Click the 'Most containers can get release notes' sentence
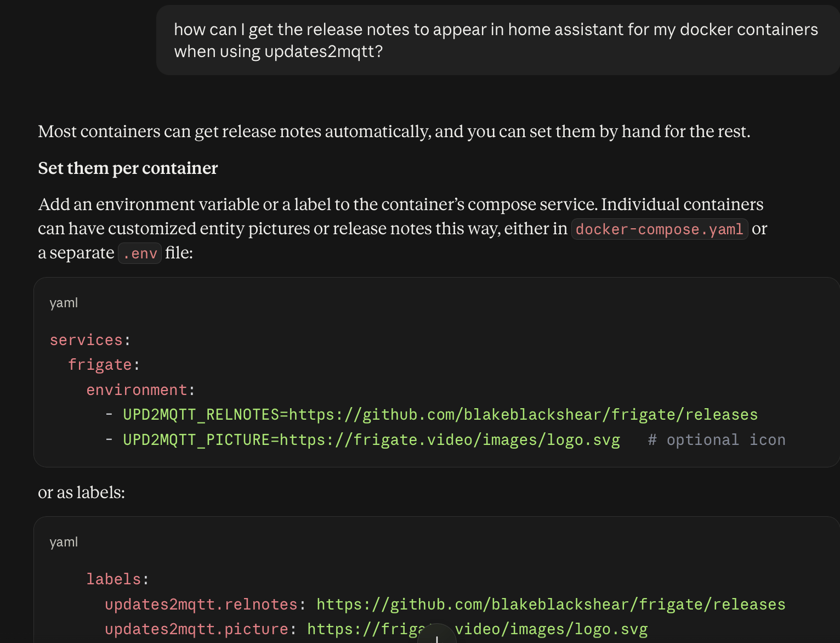This screenshot has height=643, width=840. 394,132
